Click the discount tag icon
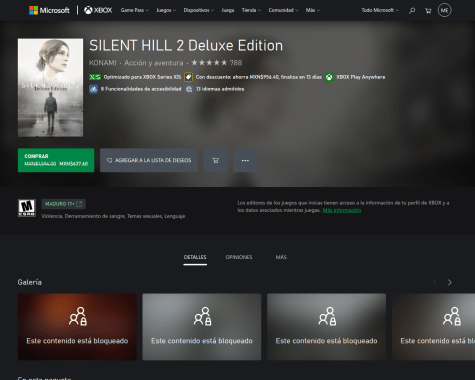The height and width of the screenshot is (380, 475). (188, 77)
